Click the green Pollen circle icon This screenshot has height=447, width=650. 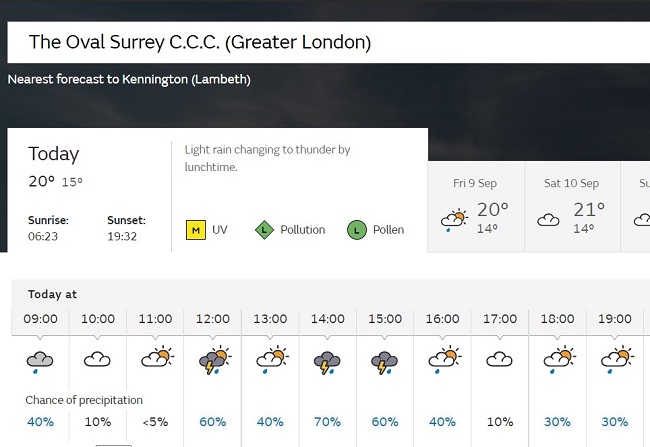tap(357, 230)
